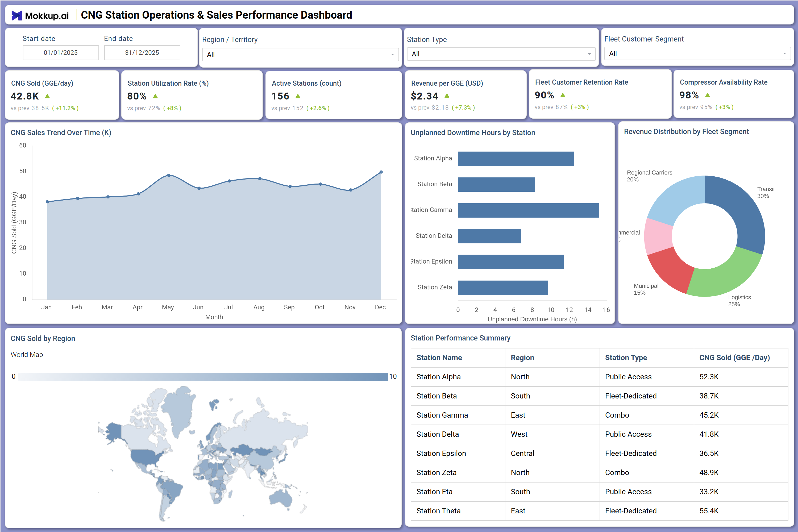Click the Station Delta downtime bar
The width and height of the screenshot is (798, 532).
click(489, 236)
